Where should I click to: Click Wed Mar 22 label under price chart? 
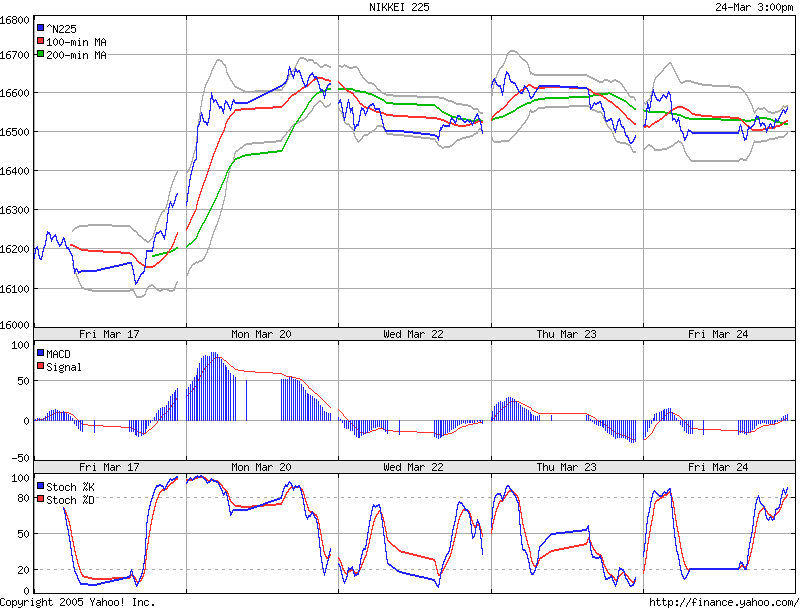[x=413, y=334]
